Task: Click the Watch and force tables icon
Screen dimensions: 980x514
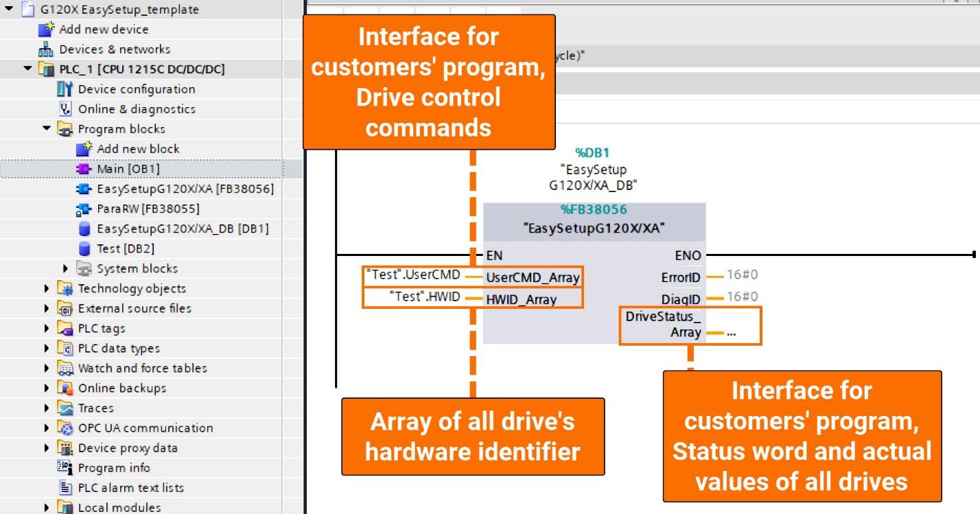Action: 65,368
